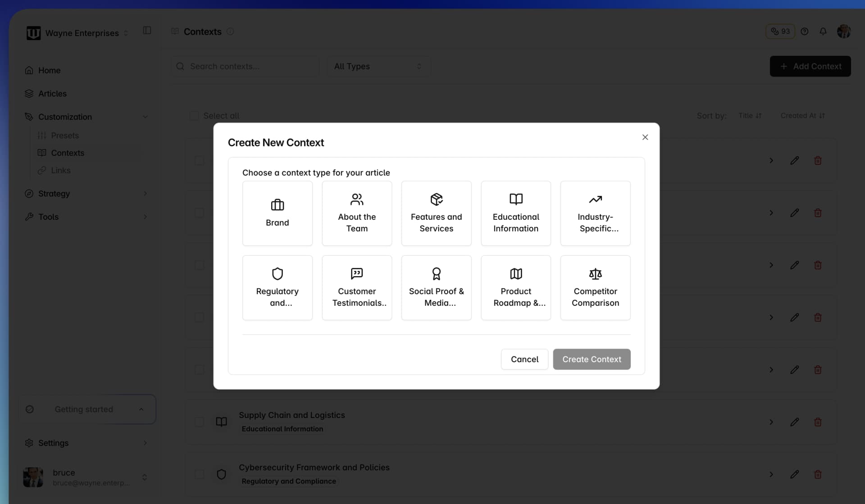Pick the Features and Services context type
The image size is (865, 504).
click(x=436, y=213)
